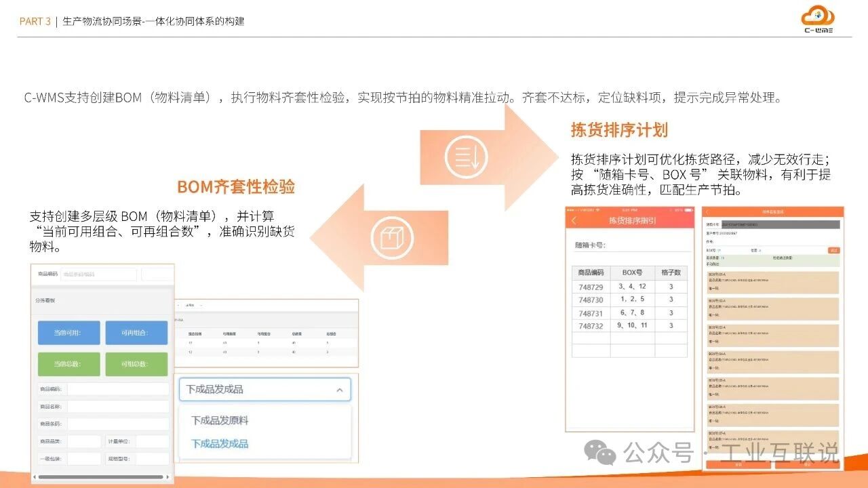Viewport: 868px width, 488px height.
Task: Click the blue 可再组合 button
Action: (137, 332)
